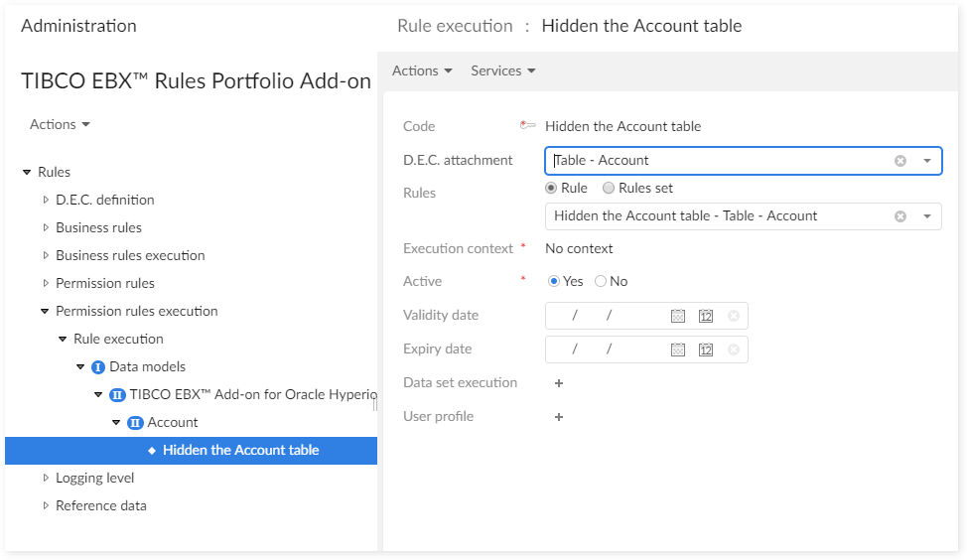The height and width of the screenshot is (560, 967).
Task: Click the Oracle Hyperion level II icon
Action: click(x=117, y=395)
